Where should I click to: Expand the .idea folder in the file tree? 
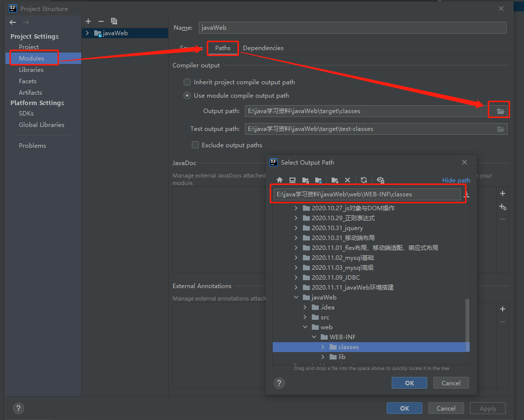(305, 307)
